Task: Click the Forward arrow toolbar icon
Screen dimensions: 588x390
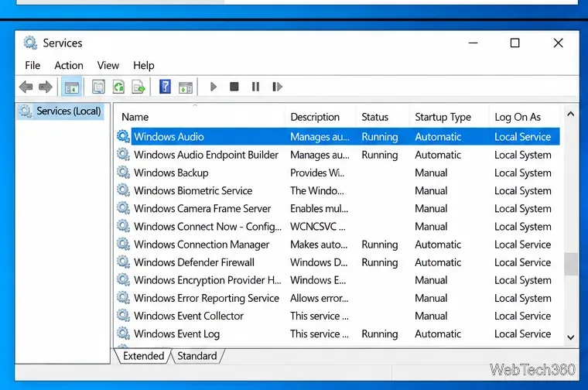Action: [x=46, y=87]
